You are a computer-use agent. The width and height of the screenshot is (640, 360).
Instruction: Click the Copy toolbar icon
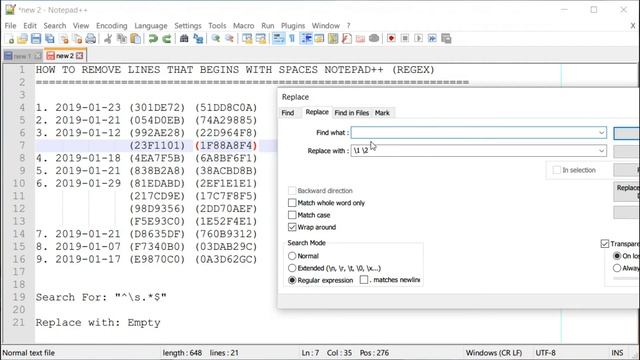(122, 39)
